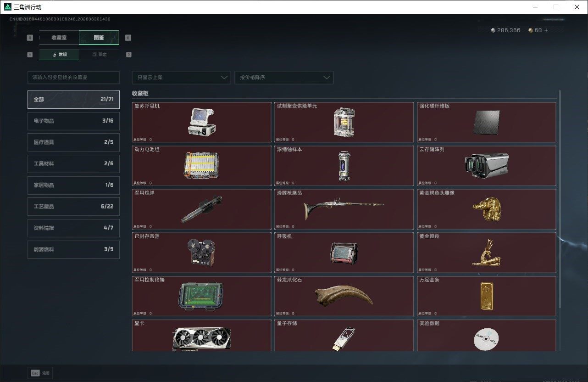
Task: Switch to the 常规 sub-tab
Action: coord(59,54)
